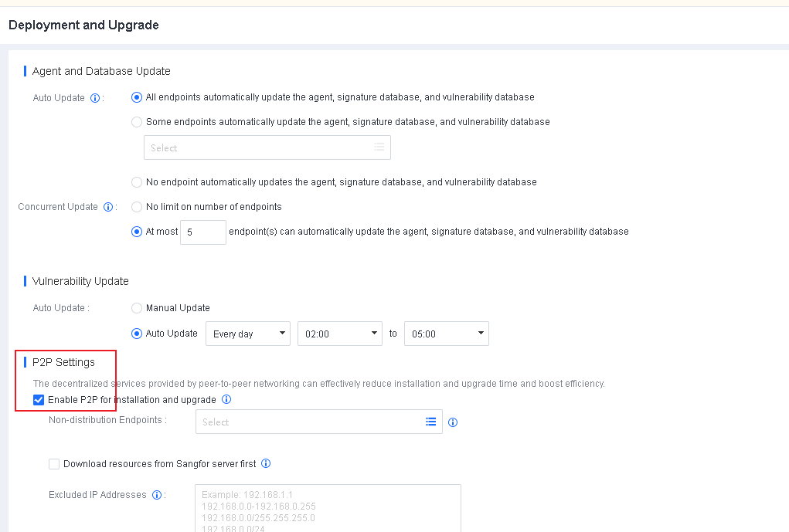Select 'No endpoint automatically updates' radio option
Viewport: 789px width, 532px height.
[137, 182]
